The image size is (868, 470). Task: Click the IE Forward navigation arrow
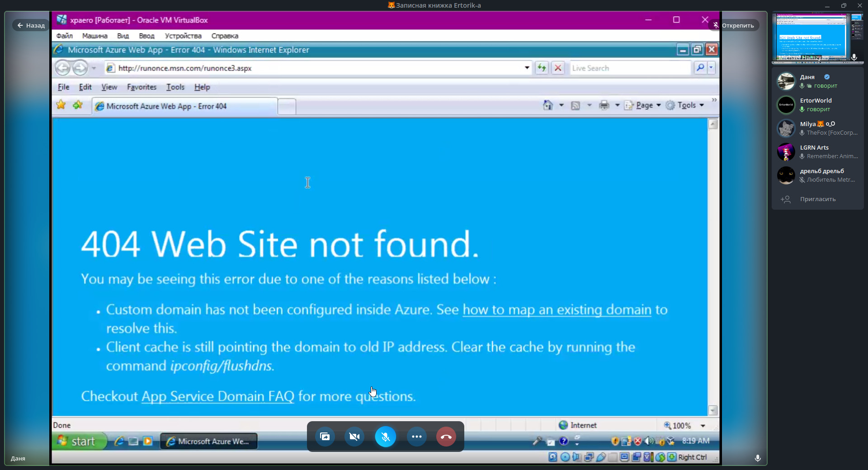(80, 68)
